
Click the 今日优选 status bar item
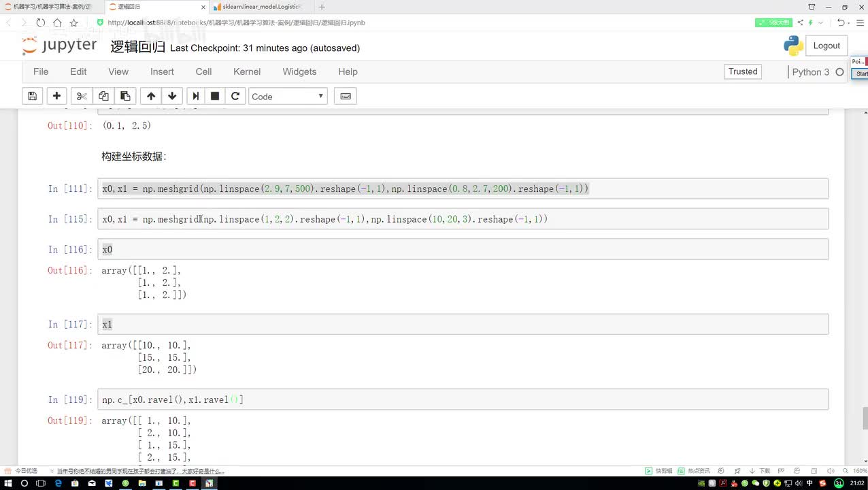pyautogui.click(x=22, y=471)
